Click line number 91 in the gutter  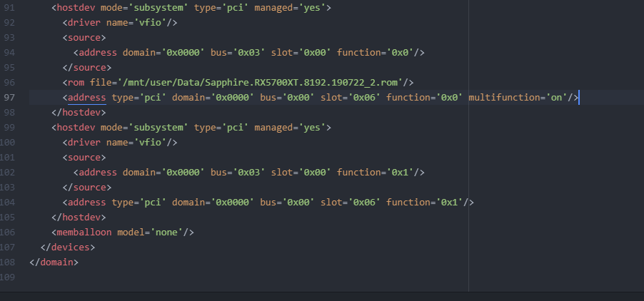9,7
